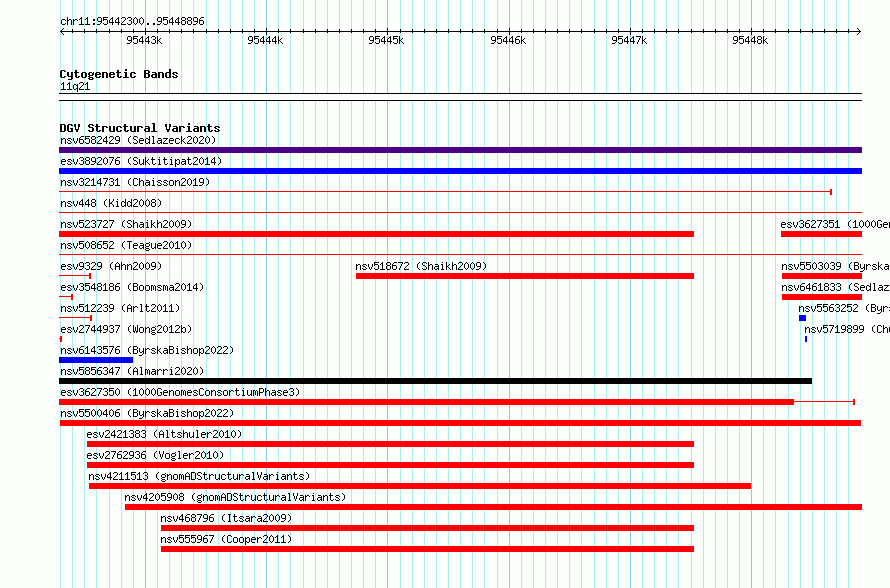Open nsv4205908 (gnomADStructuralVariants) label
890x588 pixels.
pyautogui.click(x=235, y=497)
